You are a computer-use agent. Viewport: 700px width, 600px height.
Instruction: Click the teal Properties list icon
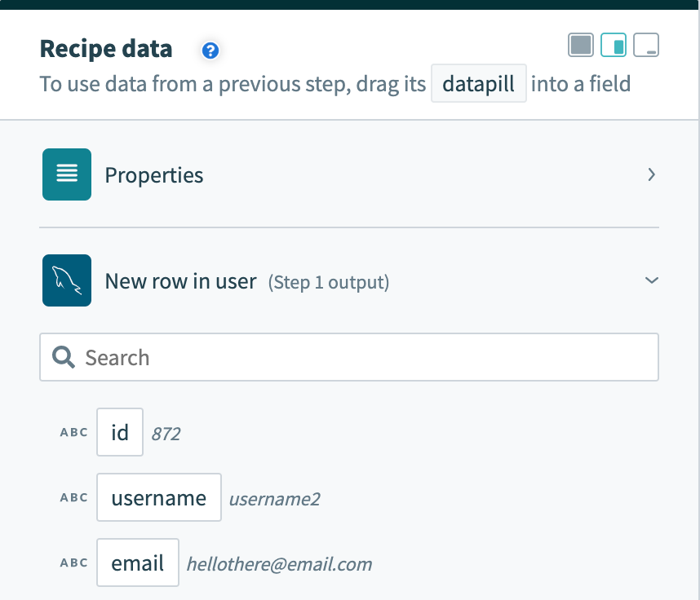pyautogui.click(x=67, y=174)
